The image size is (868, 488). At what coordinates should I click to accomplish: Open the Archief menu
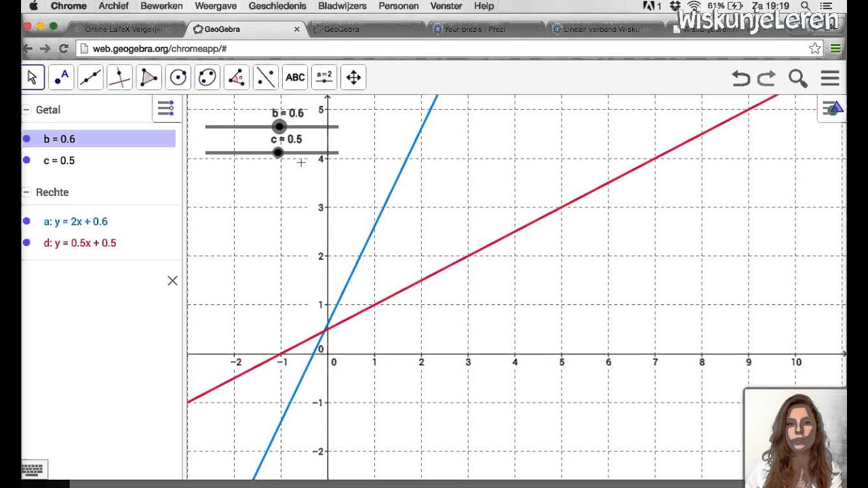pyautogui.click(x=113, y=6)
